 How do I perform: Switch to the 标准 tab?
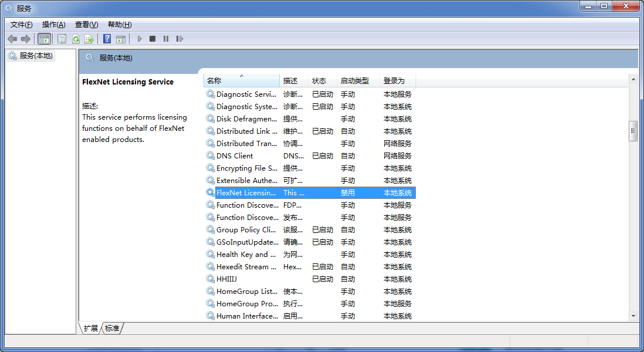[112, 328]
